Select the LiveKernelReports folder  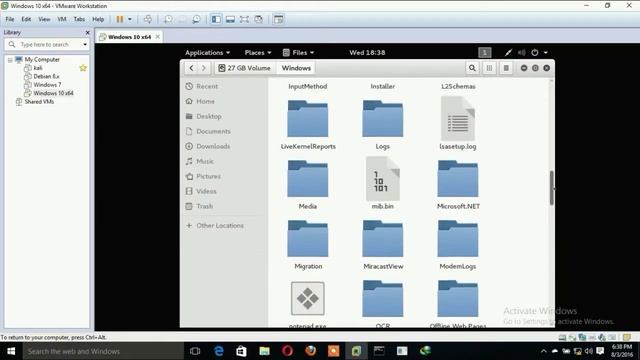(x=308, y=124)
